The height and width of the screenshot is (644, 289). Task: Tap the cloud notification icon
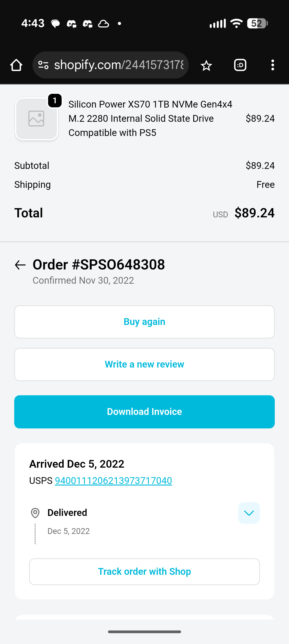103,24
